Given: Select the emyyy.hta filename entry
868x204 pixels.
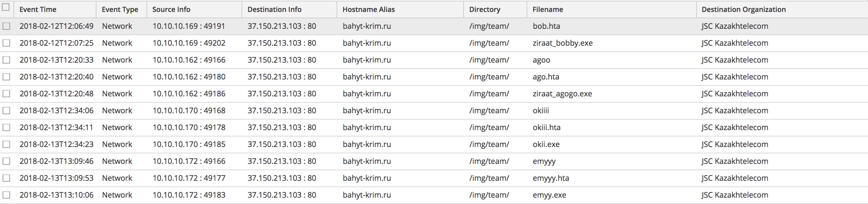Looking at the screenshot, I should pyautogui.click(x=551, y=178).
